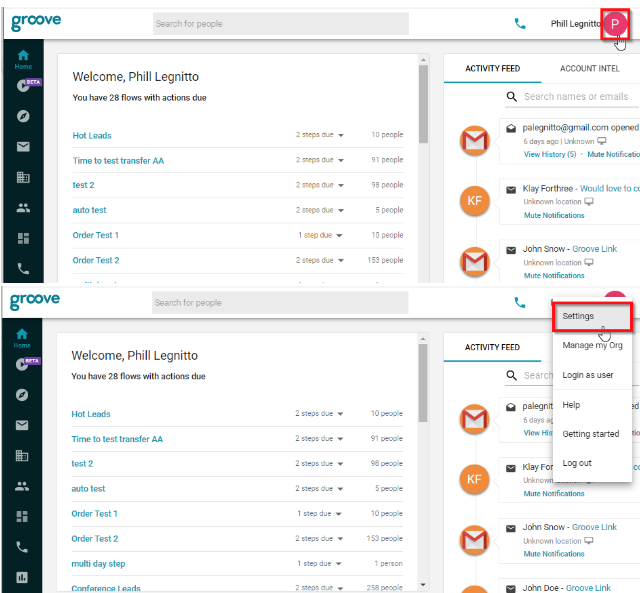The height and width of the screenshot is (593, 640).
Task: Open the envelope mail icon in upper screenshot sidebar
Action: tap(23, 147)
